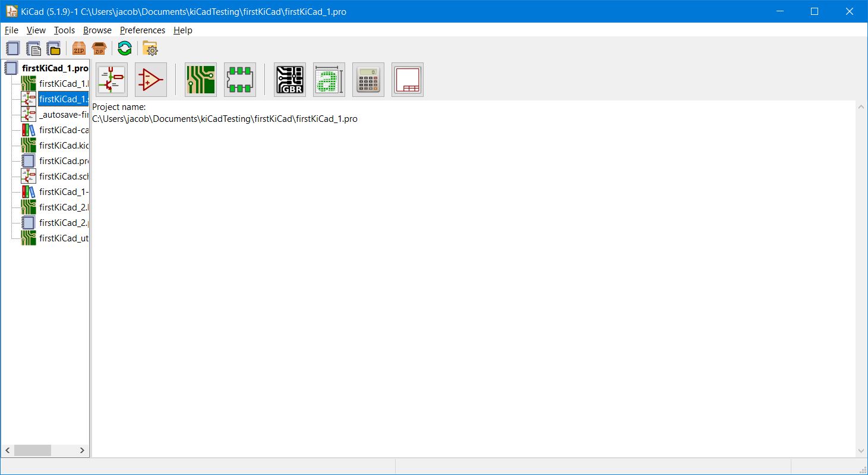Close the KiCad window
The height and width of the screenshot is (475, 868).
pyautogui.click(x=848, y=11)
